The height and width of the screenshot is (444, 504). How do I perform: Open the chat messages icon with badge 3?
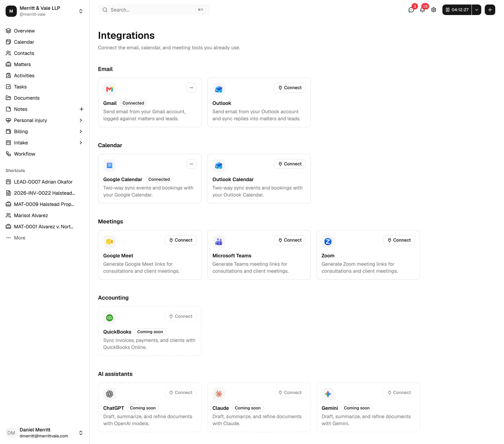[411, 10]
